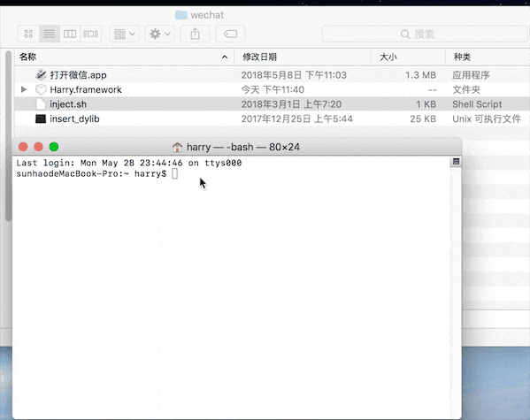530x420 pixels.
Task: Expand the Harry.framework folder triangle
Action: point(23,89)
